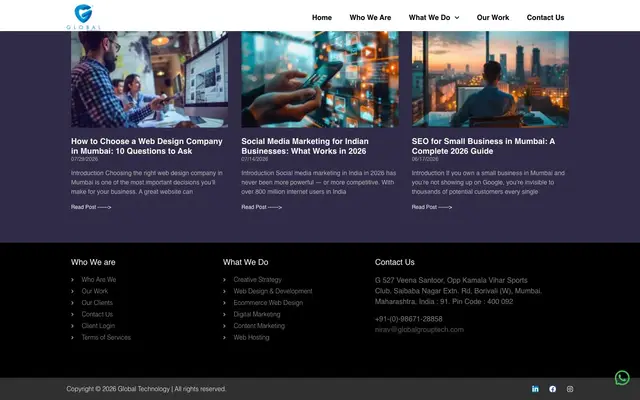Open Client Login footer link
Viewport: 640px width, 400px height.
coord(98,326)
